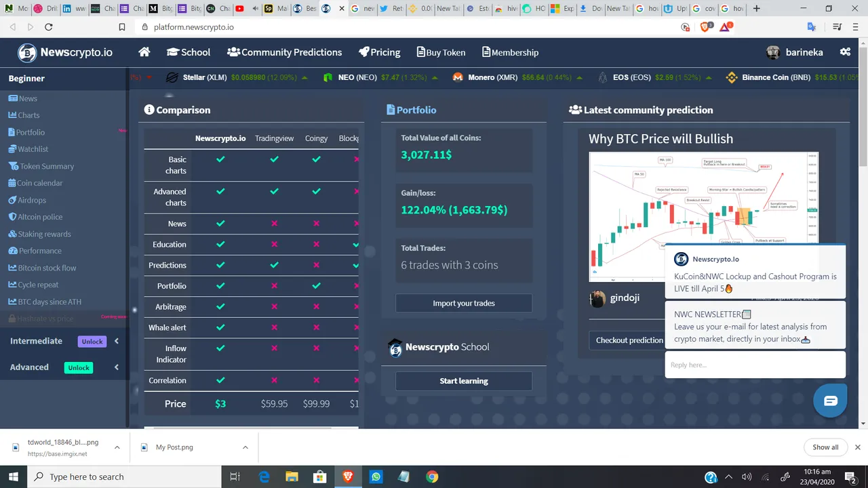Open Bitcoin stock flow in sidebar
The height and width of the screenshot is (488, 868).
[42, 268]
